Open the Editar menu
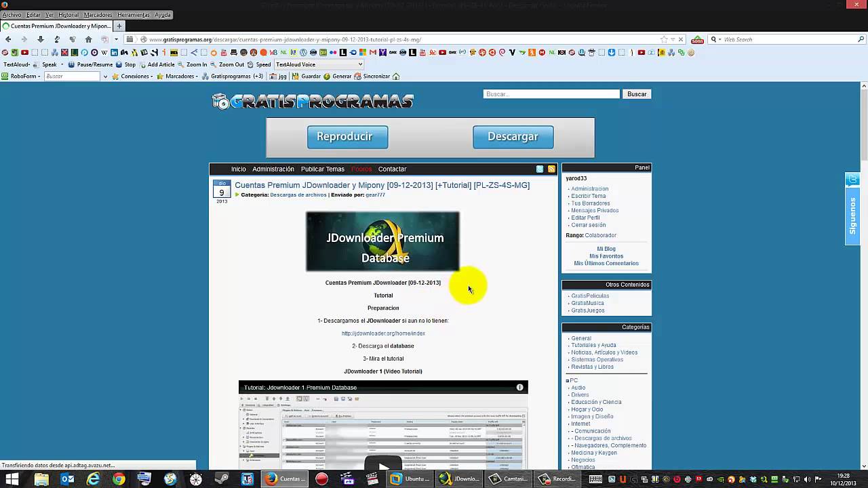 (x=33, y=15)
